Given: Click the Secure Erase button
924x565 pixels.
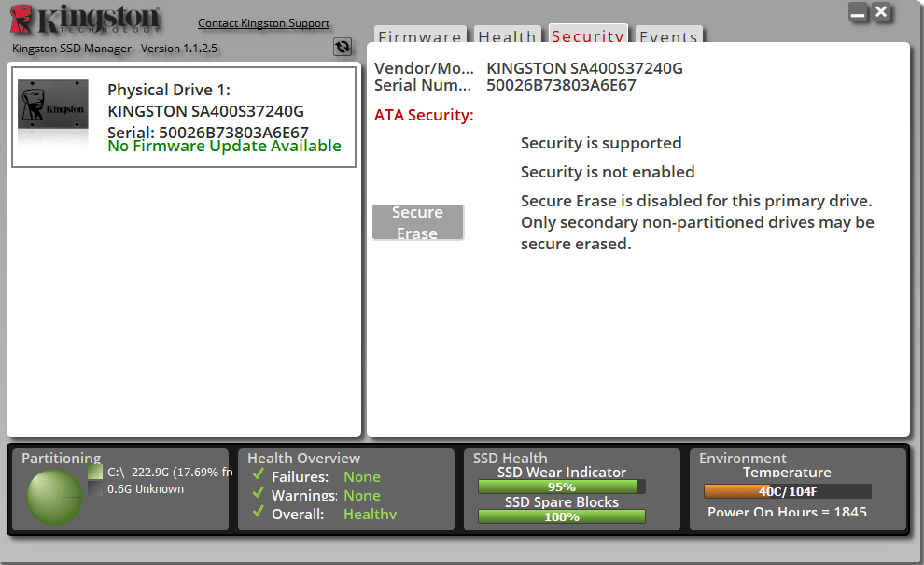Looking at the screenshot, I should pos(417,221).
